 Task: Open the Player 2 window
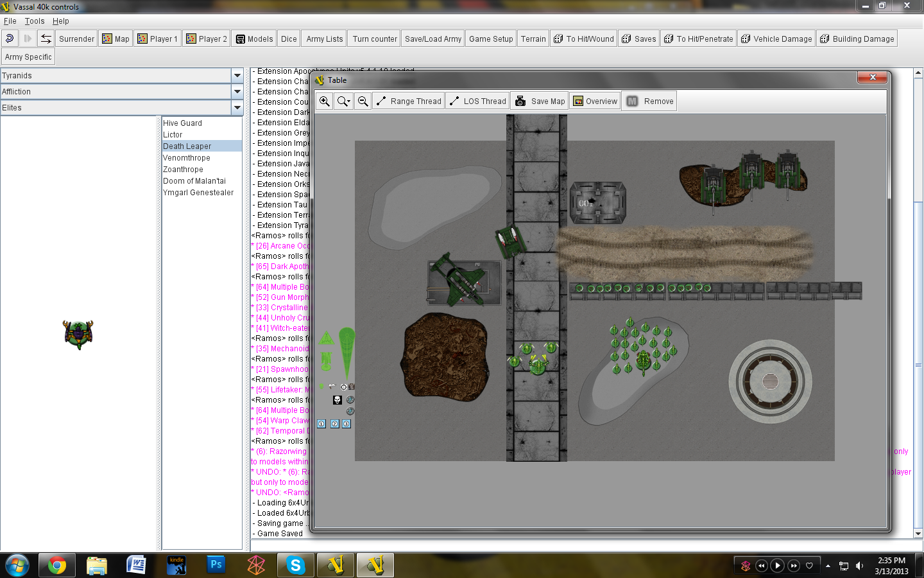206,39
